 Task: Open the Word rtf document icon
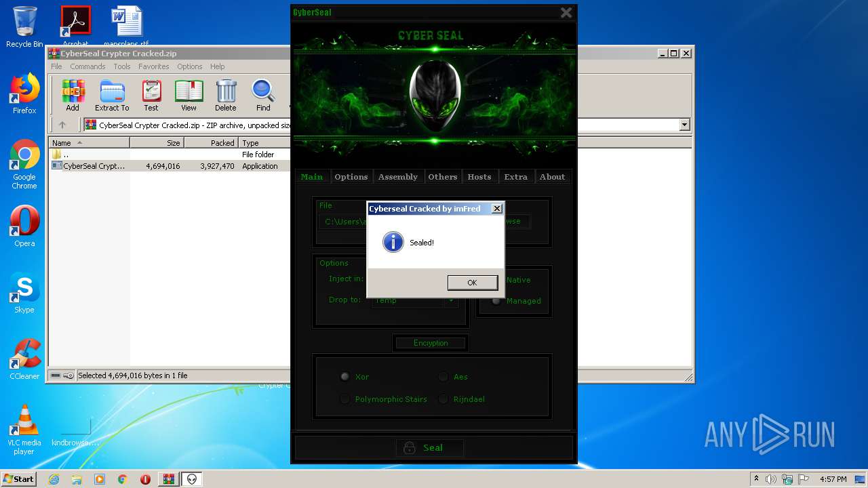(x=126, y=26)
